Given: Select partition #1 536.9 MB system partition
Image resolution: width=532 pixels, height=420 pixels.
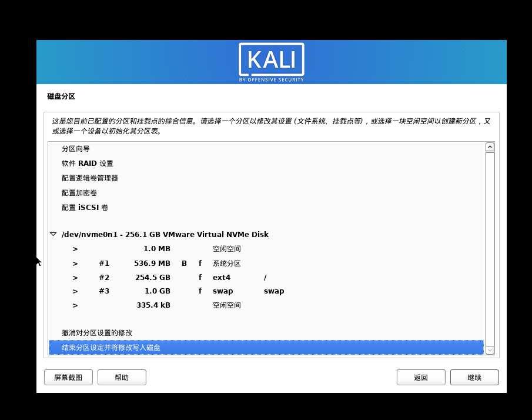Looking at the screenshot, I should 176,264.
